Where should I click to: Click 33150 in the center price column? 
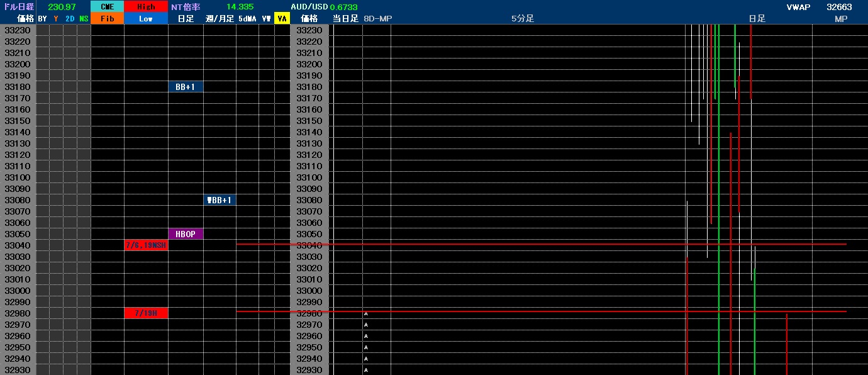click(x=309, y=121)
